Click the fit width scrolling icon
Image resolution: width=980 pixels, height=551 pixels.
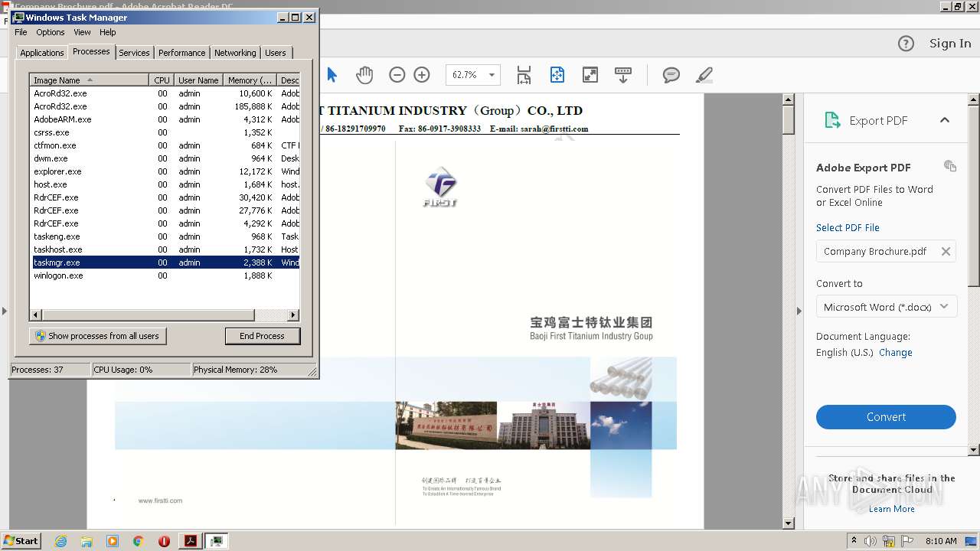pos(524,75)
